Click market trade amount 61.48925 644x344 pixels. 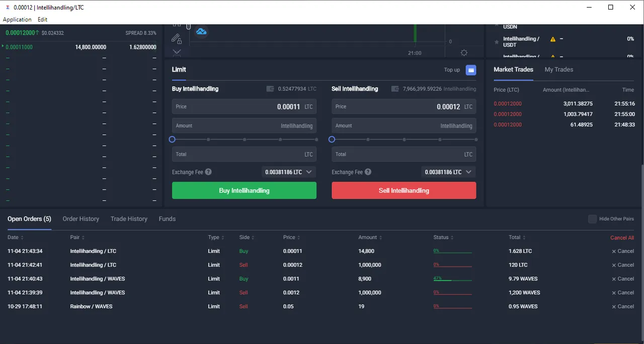(581, 125)
